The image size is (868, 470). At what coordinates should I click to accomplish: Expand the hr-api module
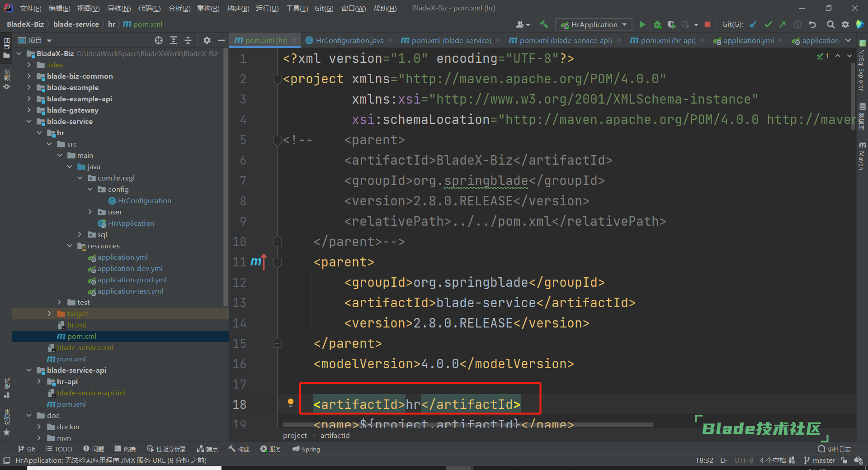(39, 381)
